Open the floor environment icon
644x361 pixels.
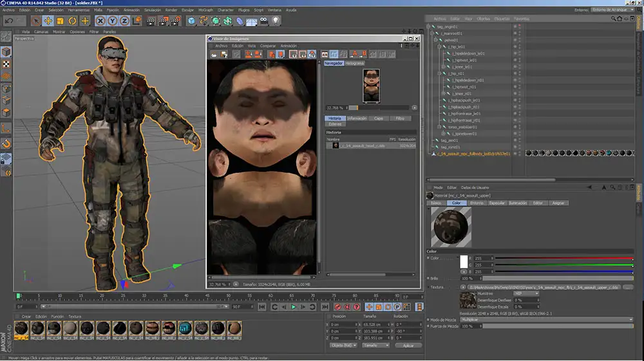point(251,21)
